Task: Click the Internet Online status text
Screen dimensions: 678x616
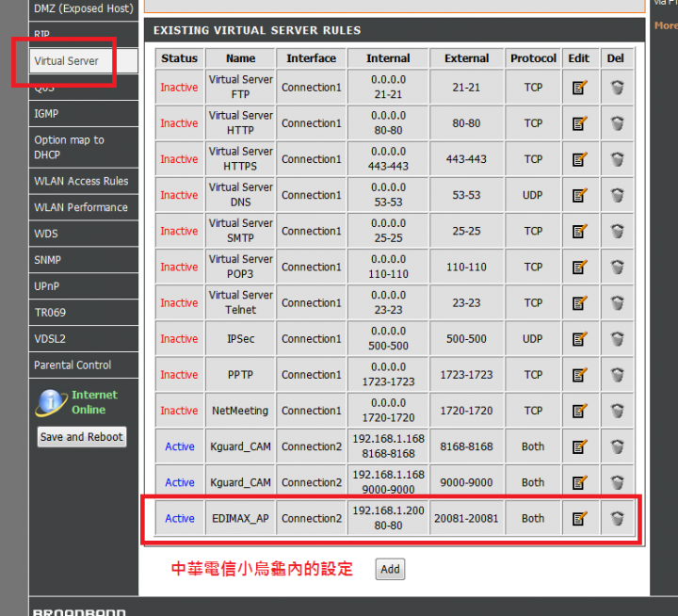Action: (94, 402)
